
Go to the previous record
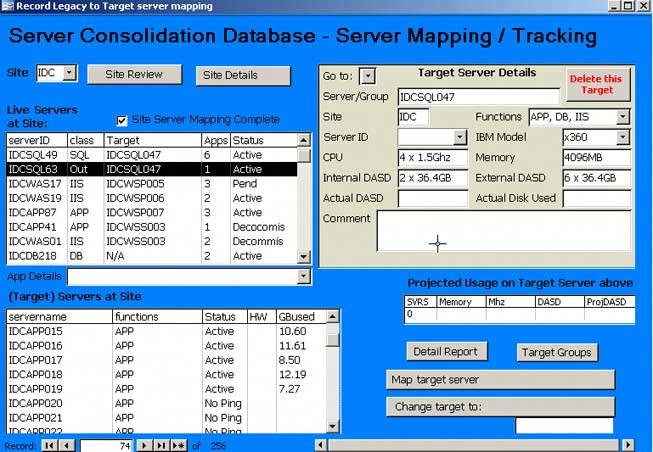pyautogui.click(x=66, y=445)
